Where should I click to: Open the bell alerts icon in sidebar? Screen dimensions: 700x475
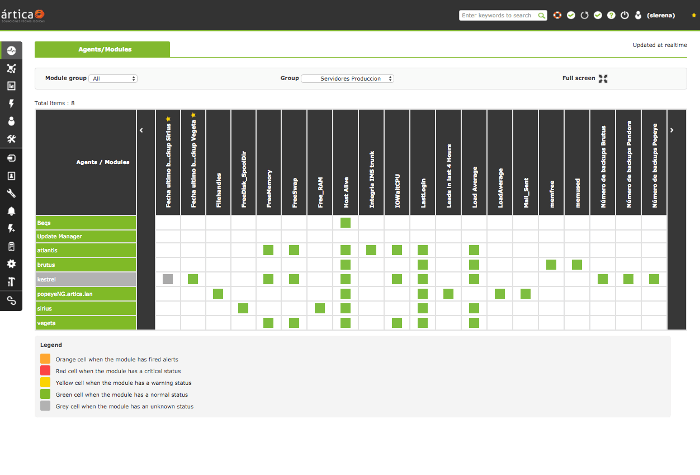pos(11,211)
